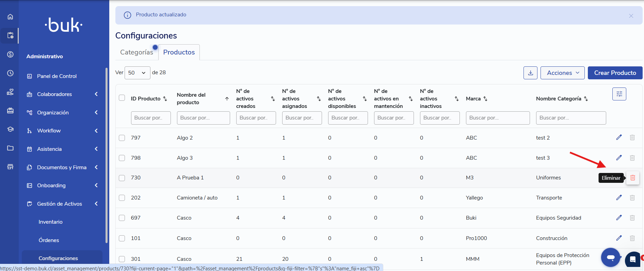Screen dimensions: 644x271
Task: Click the Marca search input field
Action: click(497, 118)
